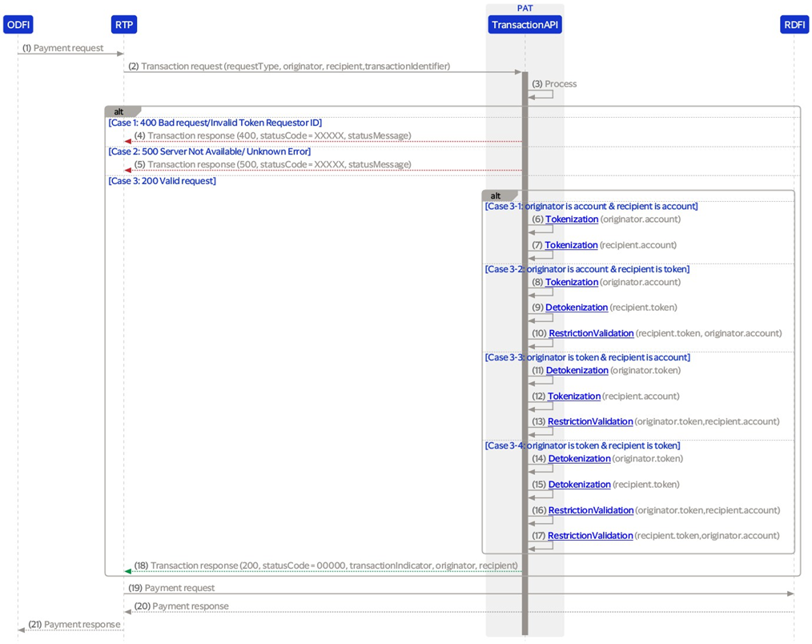This screenshot has height=644, width=812.
Task: Click the RestrictionValidation link in step 10
Action: (591, 333)
